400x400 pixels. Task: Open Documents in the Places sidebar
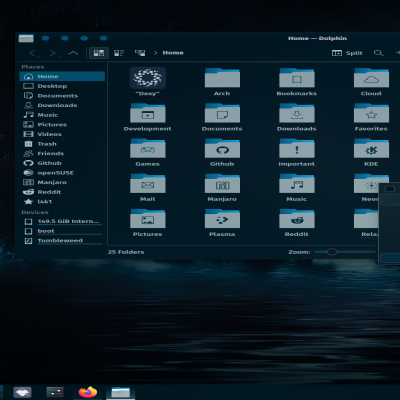tap(62, 96)
